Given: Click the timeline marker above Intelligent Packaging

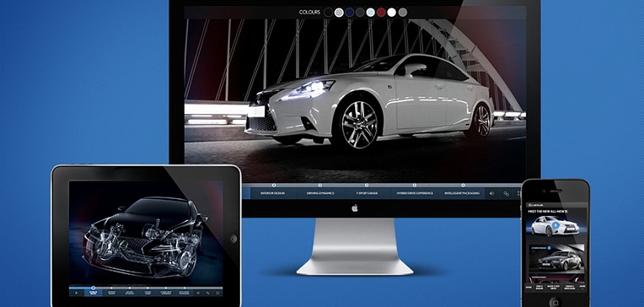Looking at the screenshot, I should 463,186.
